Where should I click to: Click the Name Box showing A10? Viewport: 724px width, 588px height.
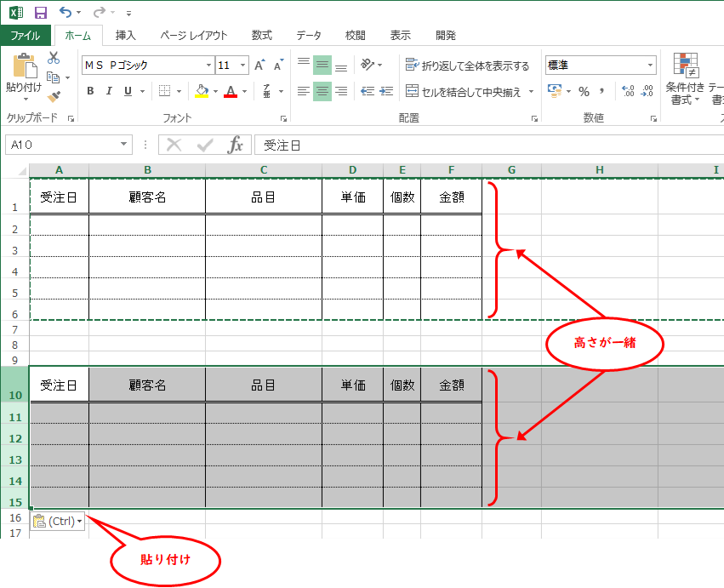(62, 146)
